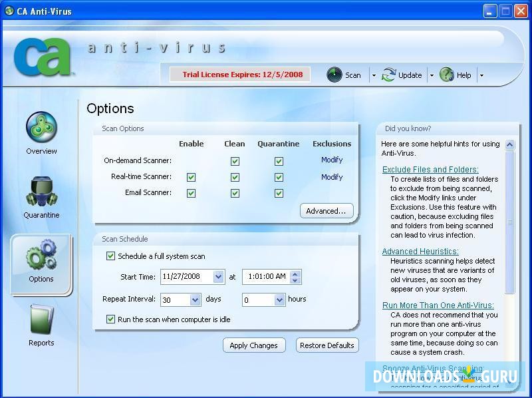Click the CA logo
Viewport: 532px width, 398px height.
point(43,57)
